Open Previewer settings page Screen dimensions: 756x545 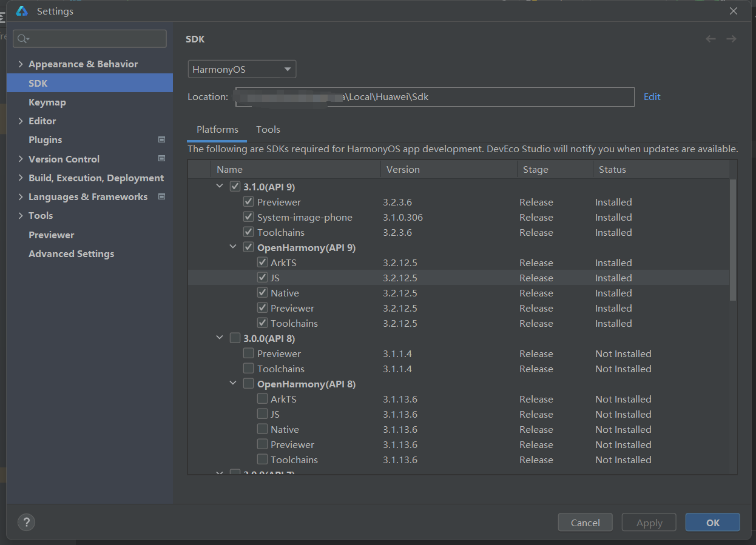click(52, 235)
